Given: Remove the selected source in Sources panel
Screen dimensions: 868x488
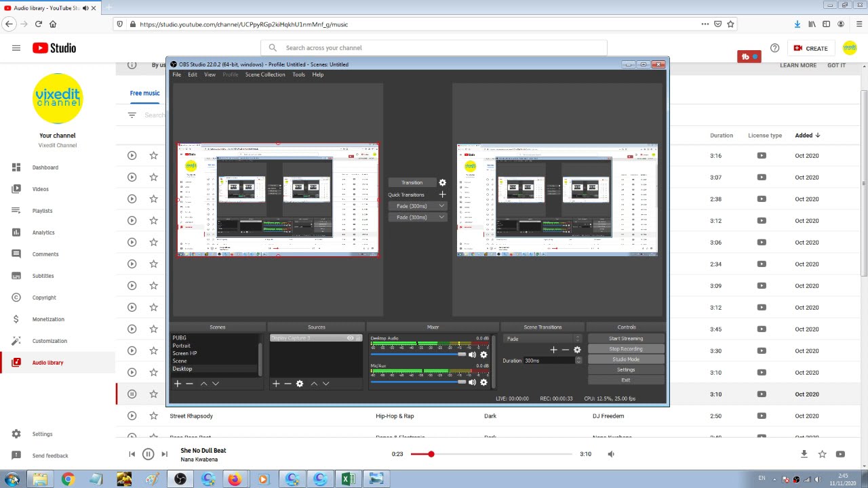Looking at the screenshot, I should [x=288, y=384].
